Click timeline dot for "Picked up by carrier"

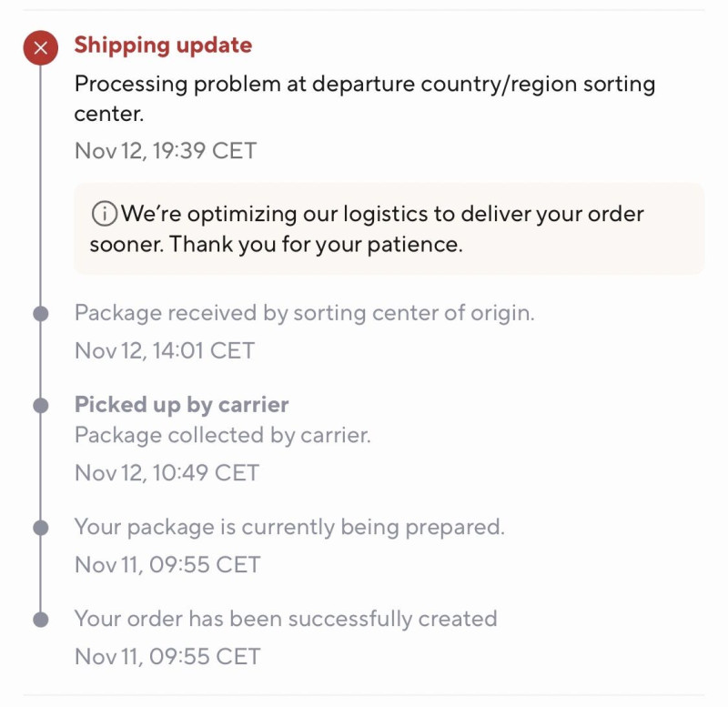[40, 405]
